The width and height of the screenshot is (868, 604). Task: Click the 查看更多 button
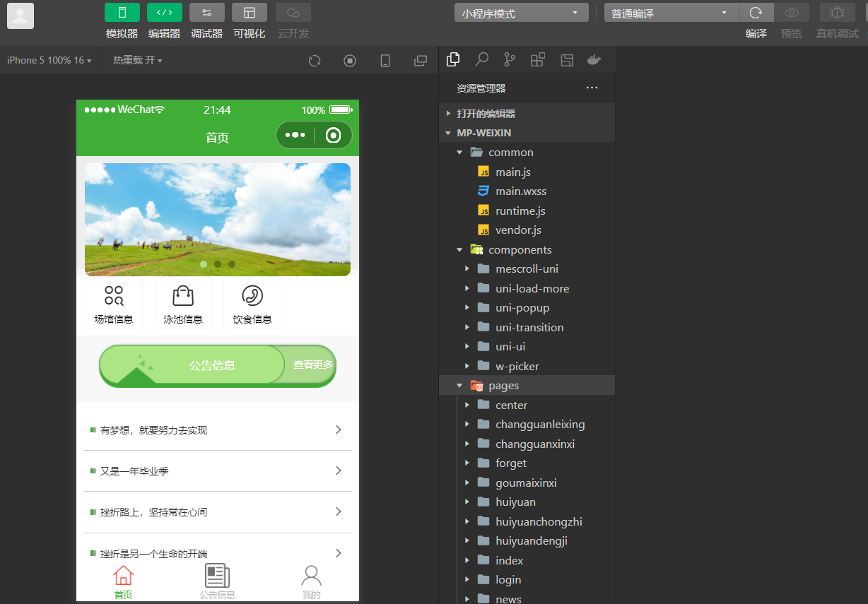313,365
